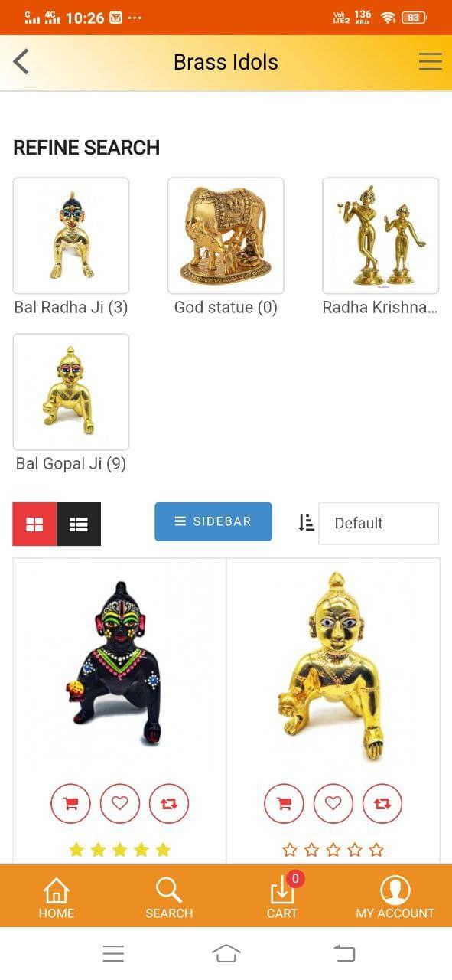
Task: Open the SIDEBAR filter panel
Action: 213,521
